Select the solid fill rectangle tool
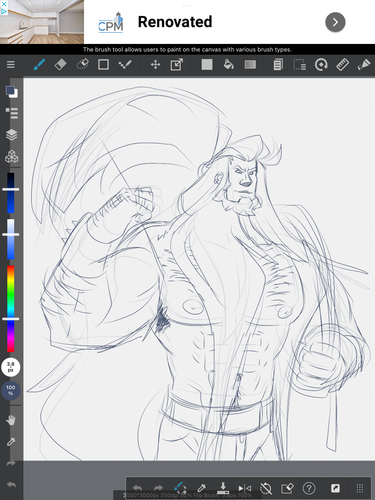Screen dimensions: 375x500 [x=207, y=64]
